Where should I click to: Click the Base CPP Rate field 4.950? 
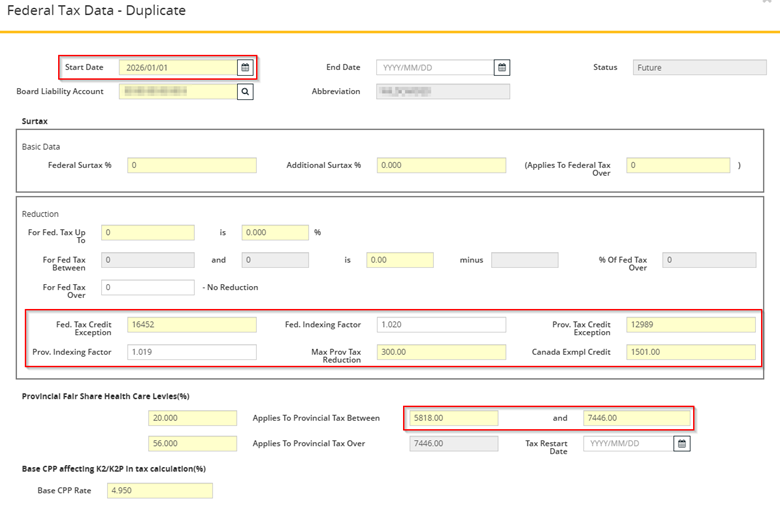coord(160,491)
